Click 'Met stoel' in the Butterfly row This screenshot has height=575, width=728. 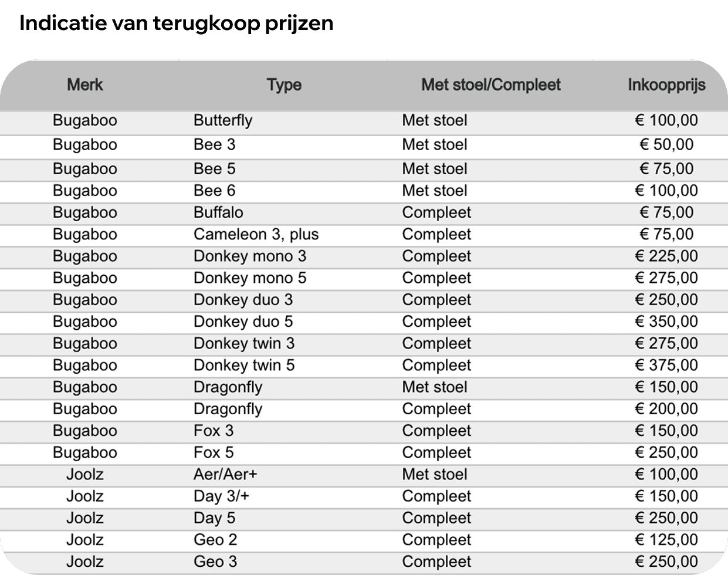click(x=435, y=120)
